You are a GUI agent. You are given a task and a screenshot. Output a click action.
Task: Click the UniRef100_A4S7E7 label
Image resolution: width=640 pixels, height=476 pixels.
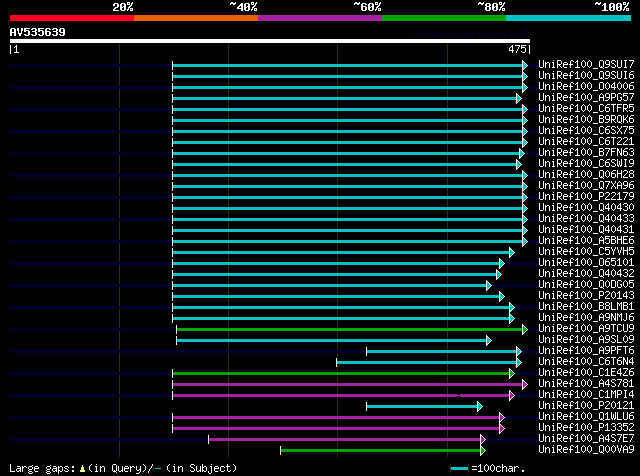point(586,439)
